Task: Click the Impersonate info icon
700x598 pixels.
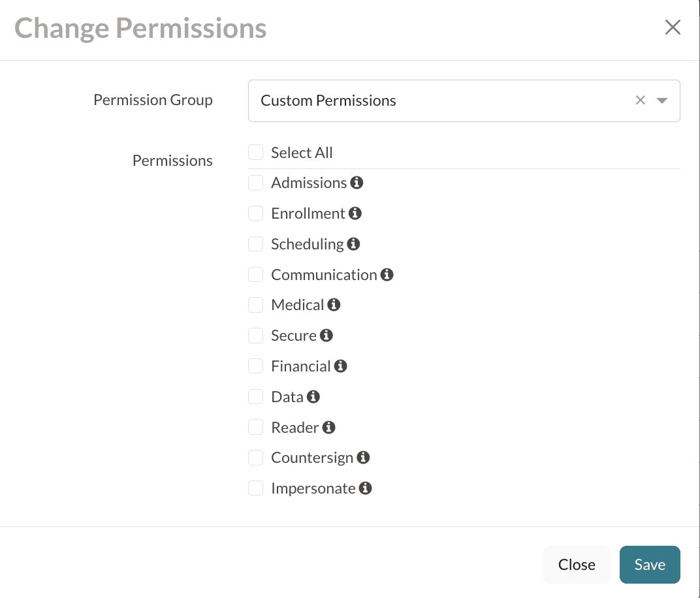Action: pyautogui.click(x=366, y=488)
